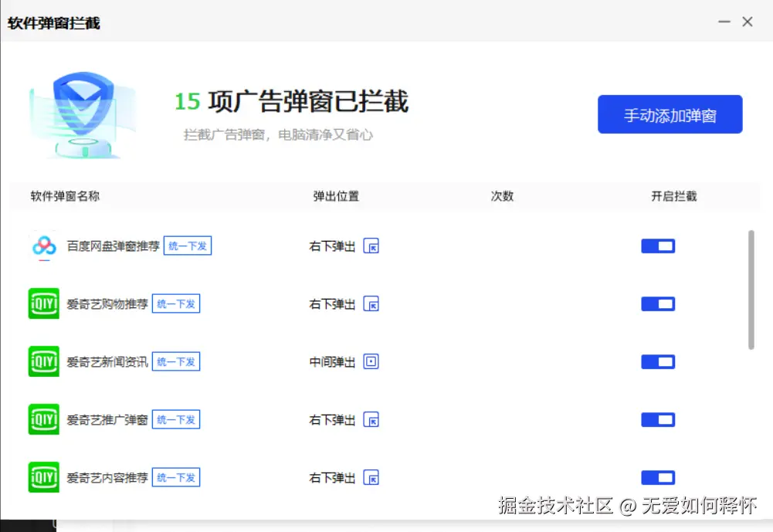
Task: Turn off blocking for 爱奇艺推广弹窗
Action: pos(658,419)
